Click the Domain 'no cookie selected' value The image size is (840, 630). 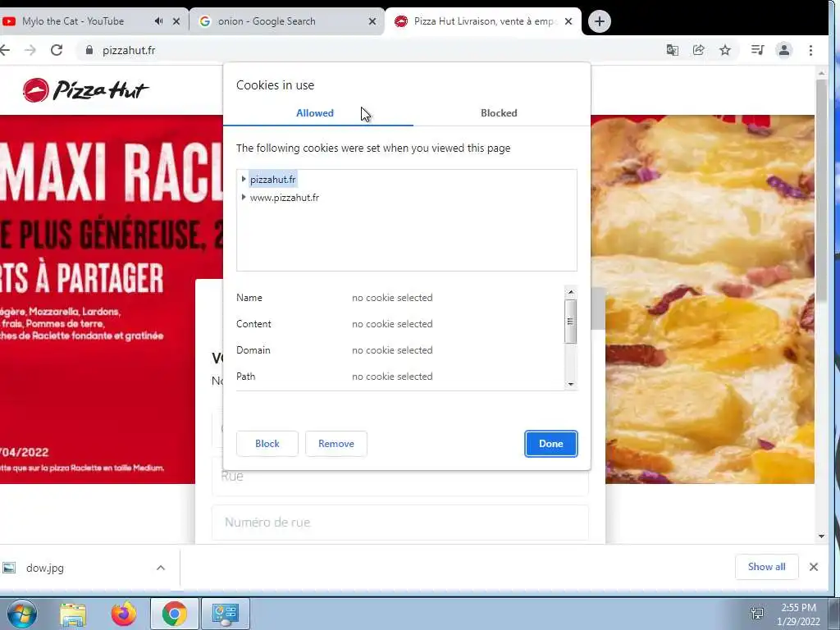[392, 350]
